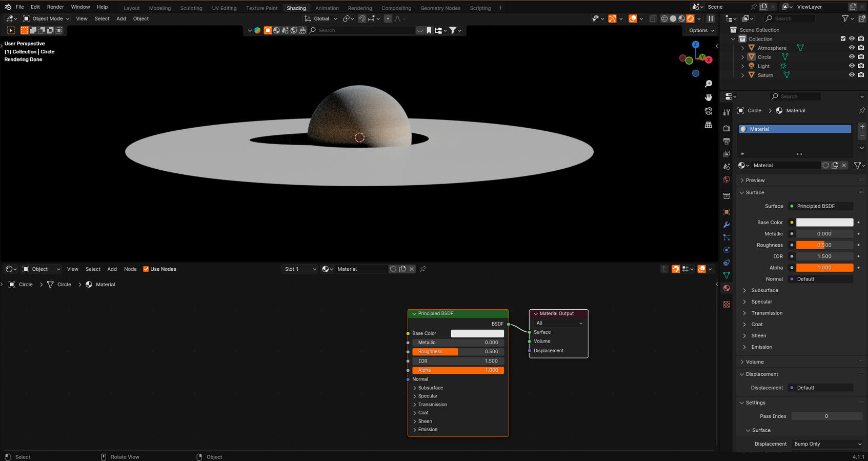Disable Saturn in renders via camera icon

point(861,75)
